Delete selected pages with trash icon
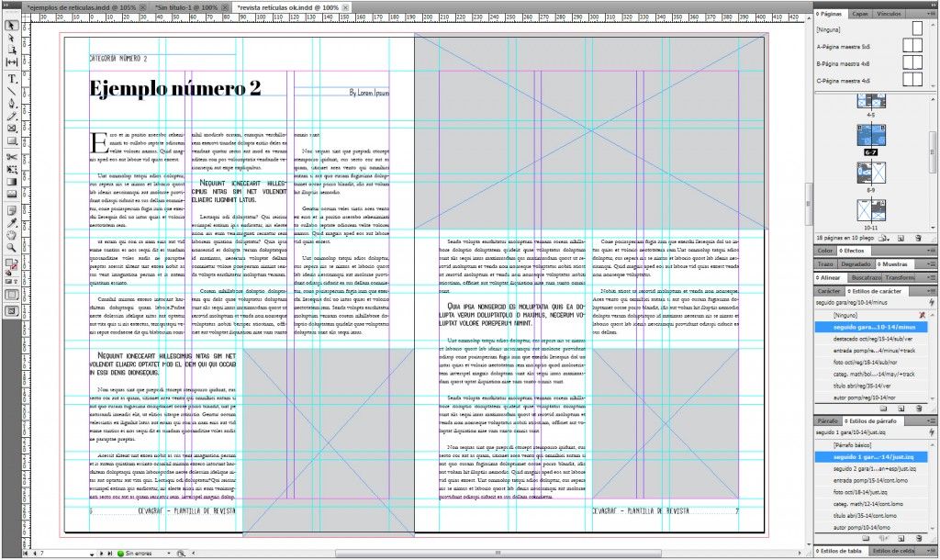This screenshot has height=560, width=940. click(x=918, y=238)
